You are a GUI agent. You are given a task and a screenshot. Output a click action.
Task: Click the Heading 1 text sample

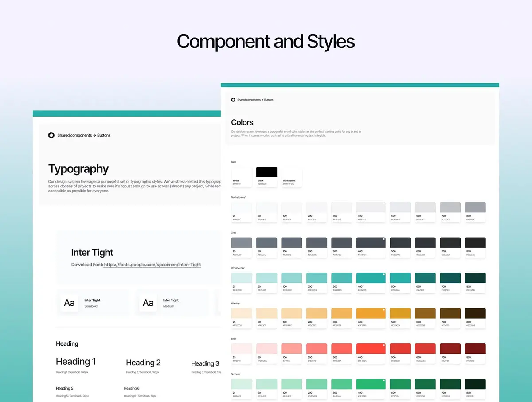tap(76, 362)
